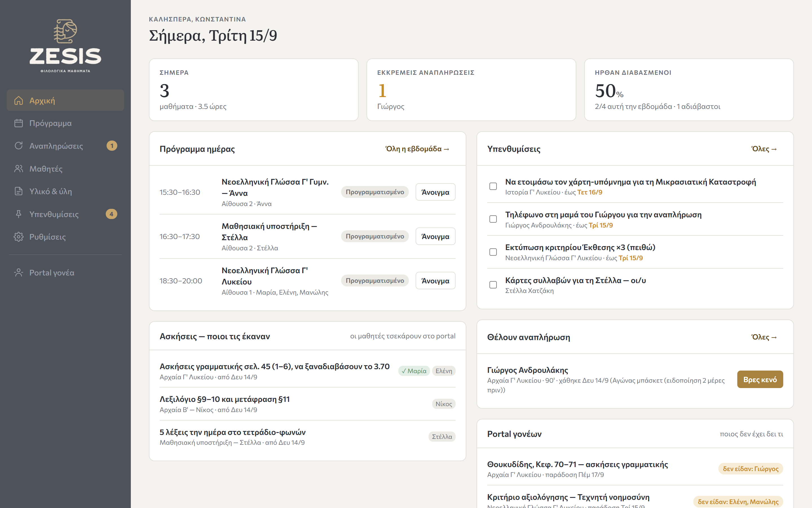Open Ρυθμίσεις in the sidebar
The image size is (812, 508).
65,237
